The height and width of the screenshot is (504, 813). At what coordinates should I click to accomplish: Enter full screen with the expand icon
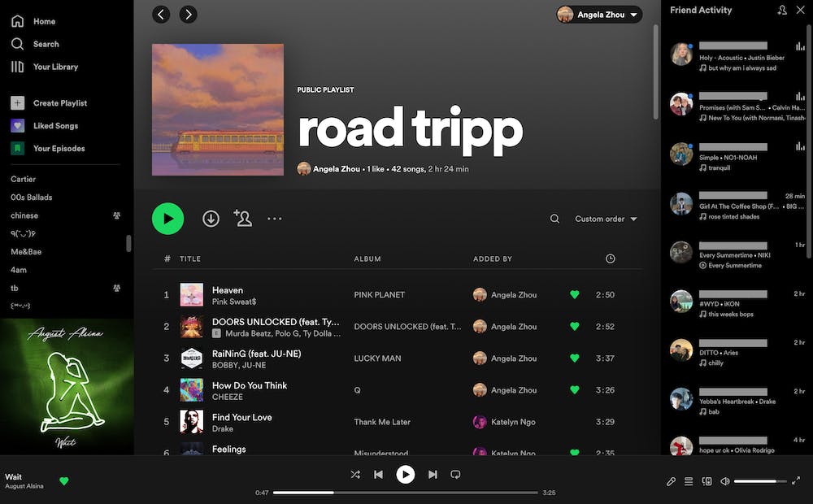coord(796,481)
